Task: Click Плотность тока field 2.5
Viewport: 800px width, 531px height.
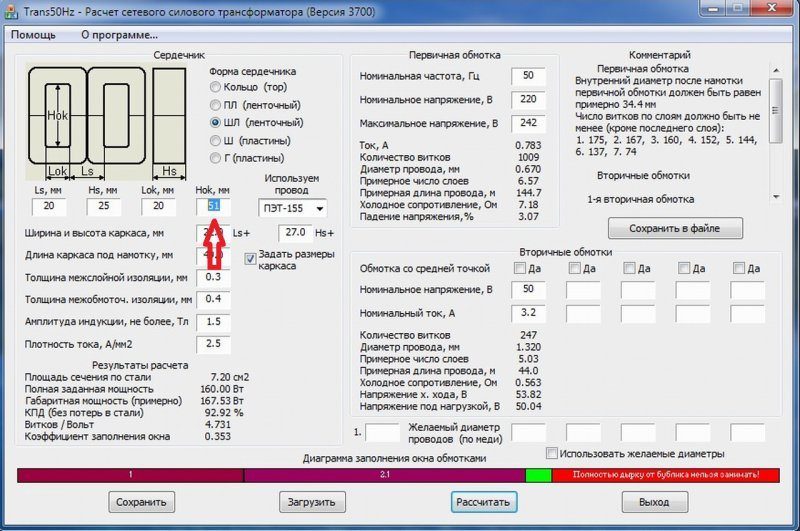Action: tap(213, 344)
